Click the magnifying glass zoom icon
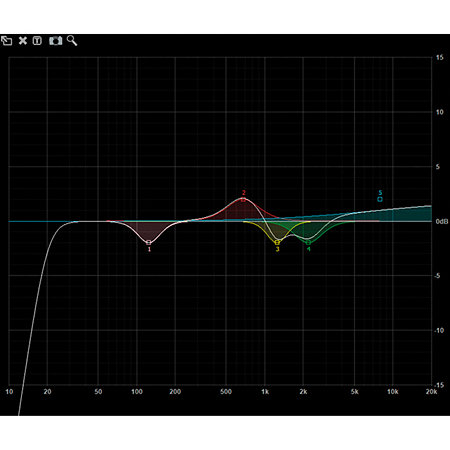Viewport: 450px width, 450px height. (72, 41)
